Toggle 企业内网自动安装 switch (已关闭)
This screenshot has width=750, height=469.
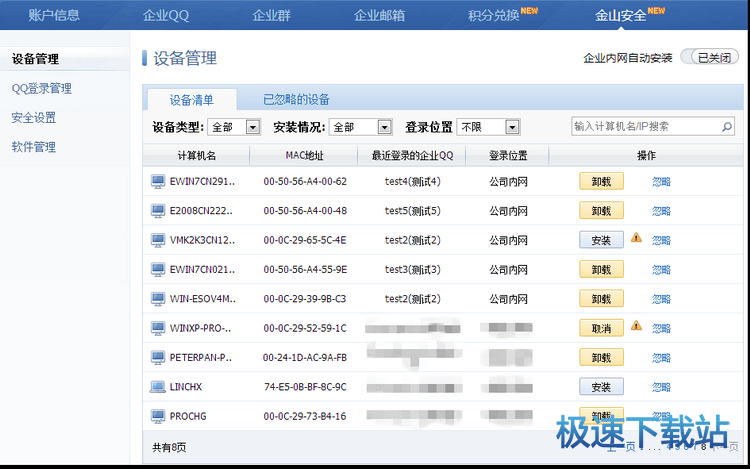pyautogui.click(x=710, y=58)
